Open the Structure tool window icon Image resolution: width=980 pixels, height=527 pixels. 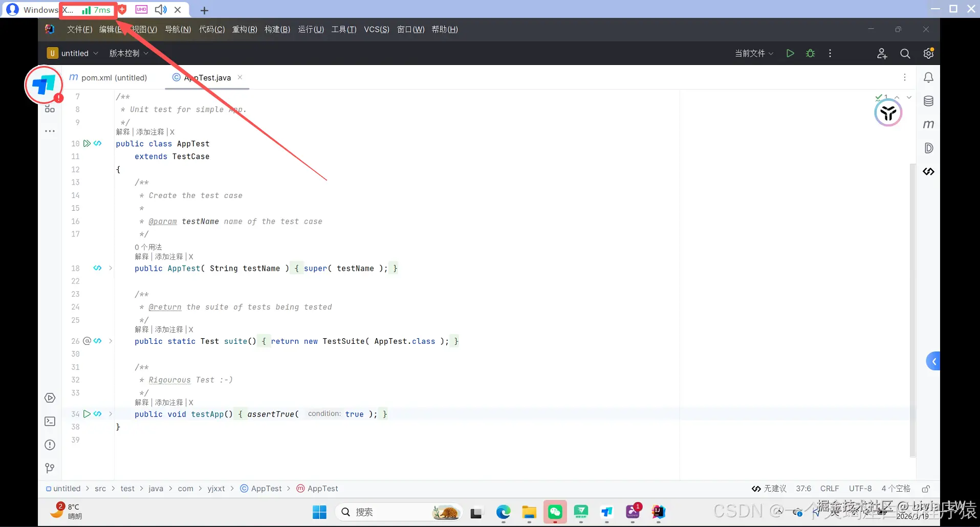click(x=50, y=108)
